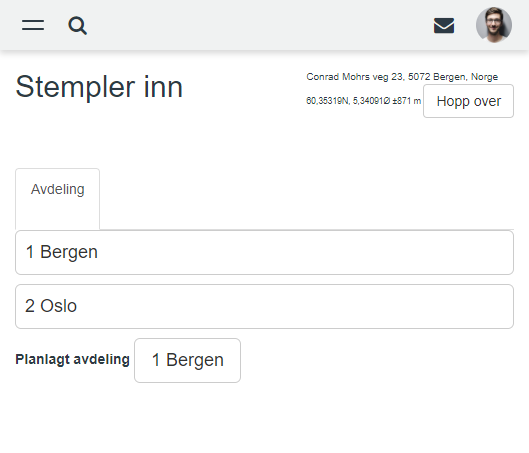Click the Planlagt avdeling label
Viewport: 529px width, 453px height.
(x=72, y=360)
